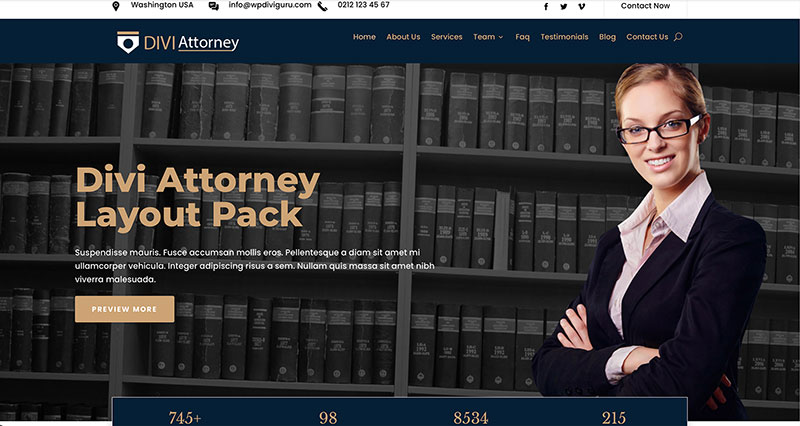Navigate to Testimonials
Image resolution: width=800 pixels, height=426 pixels.
pyautogui.click(x=564, y=37)
